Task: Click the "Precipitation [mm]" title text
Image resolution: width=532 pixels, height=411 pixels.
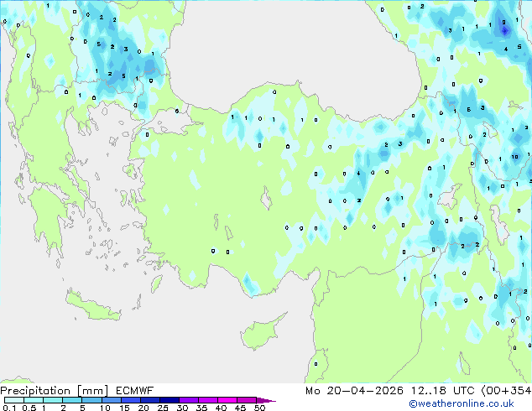Action: [x=55, y=391]
